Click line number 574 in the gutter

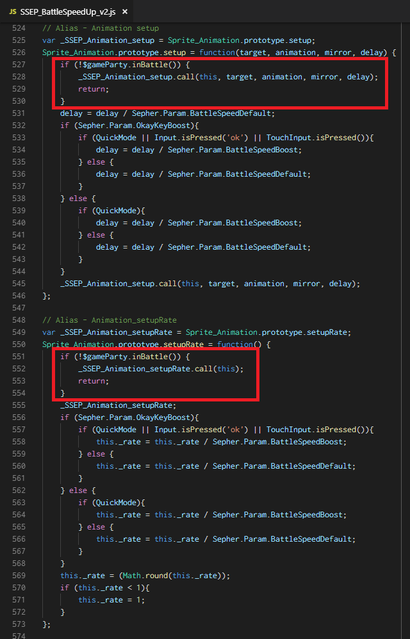pos(19,635)
